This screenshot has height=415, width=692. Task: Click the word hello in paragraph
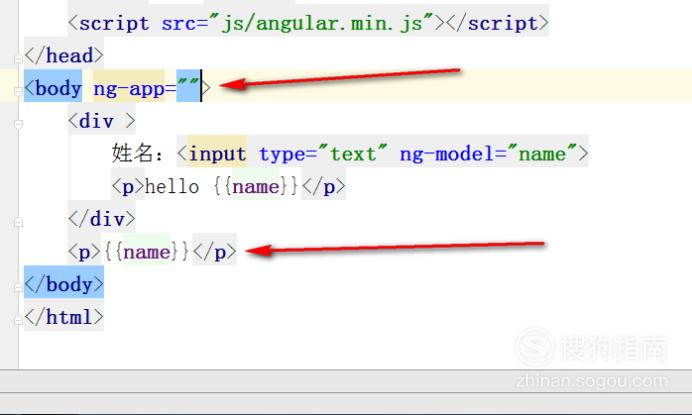(172, 186)
